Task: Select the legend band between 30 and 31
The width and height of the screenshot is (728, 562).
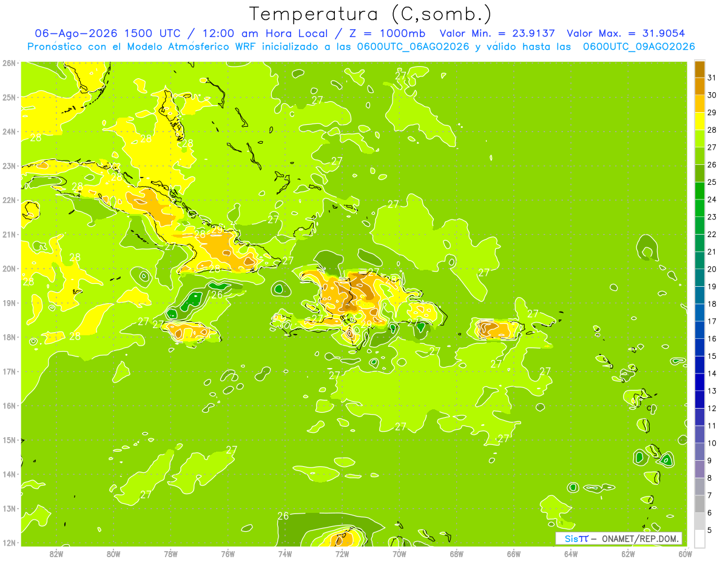Action: (x=699, y=87)
